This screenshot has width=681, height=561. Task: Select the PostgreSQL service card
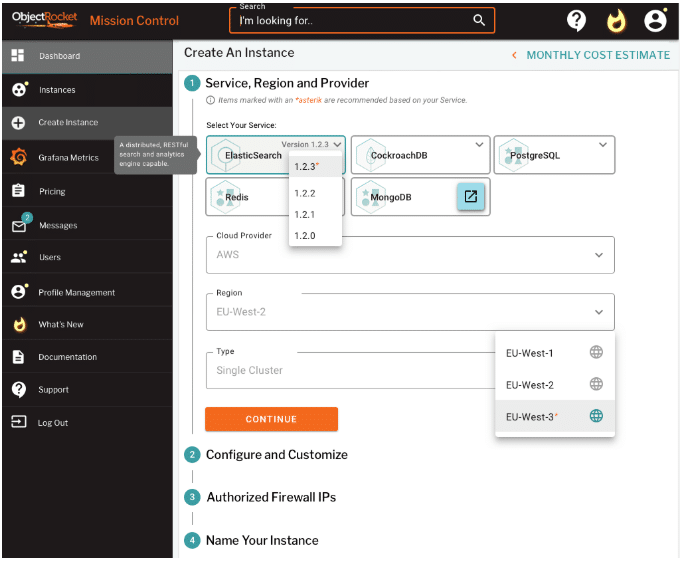pyautogui.click(x=554, y=155)
